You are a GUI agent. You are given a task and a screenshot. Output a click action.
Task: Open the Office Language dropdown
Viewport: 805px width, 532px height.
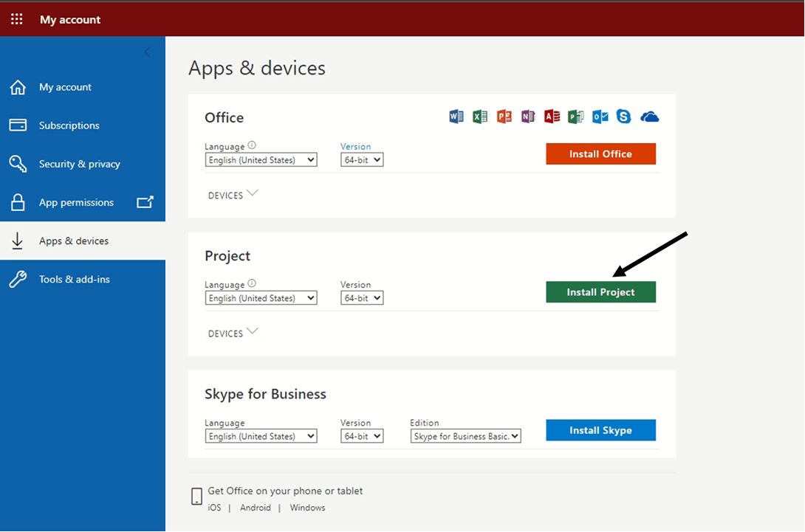pos(261,160)
